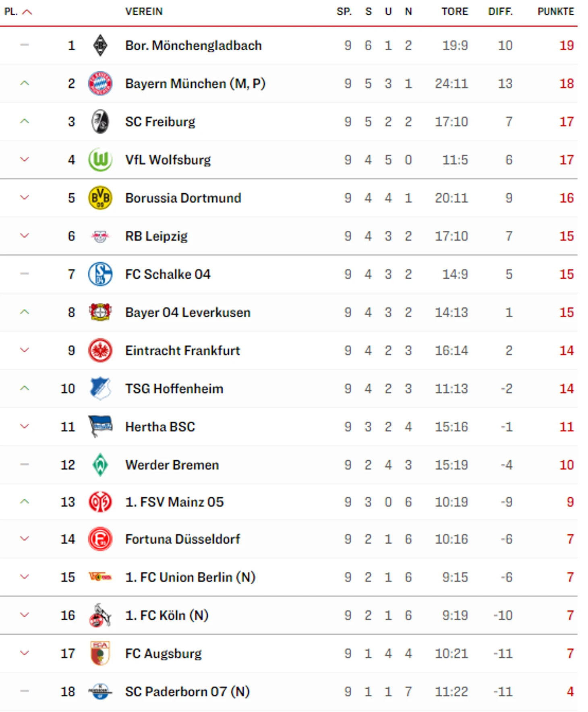Click the 1. FSV Mainz 05 logo
Viewport: 588px width, 712px height.
coord(100,502)
